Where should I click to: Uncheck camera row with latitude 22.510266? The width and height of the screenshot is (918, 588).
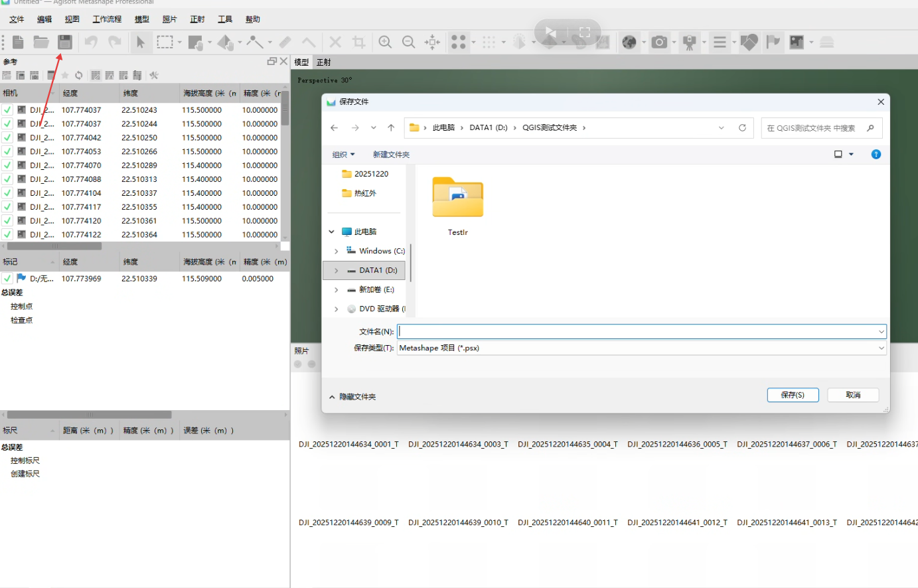(7, 152)
